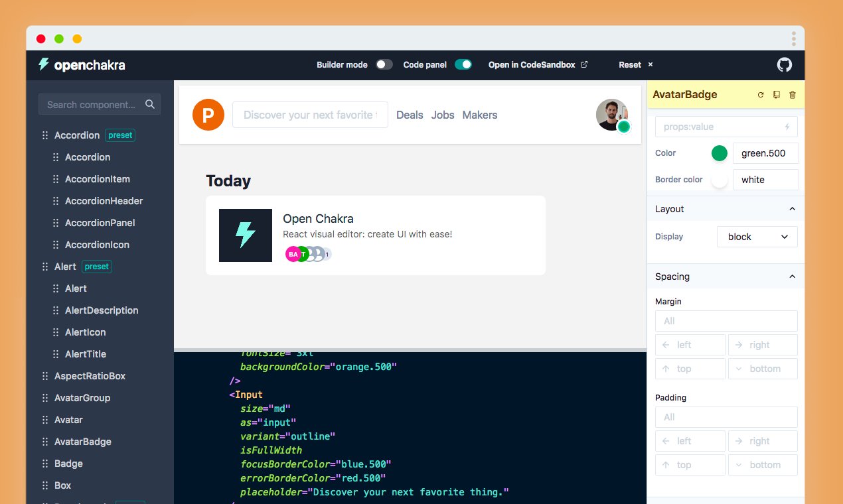843x504 pixels.
Task: Click the Padding right input
Action: tap(763, 441)
